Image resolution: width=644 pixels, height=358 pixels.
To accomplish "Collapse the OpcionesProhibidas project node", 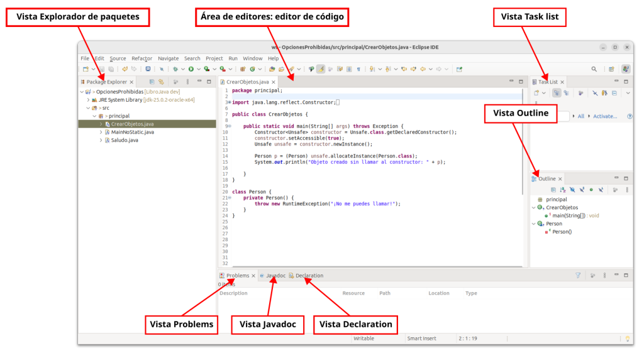I will tap(82, 92).
